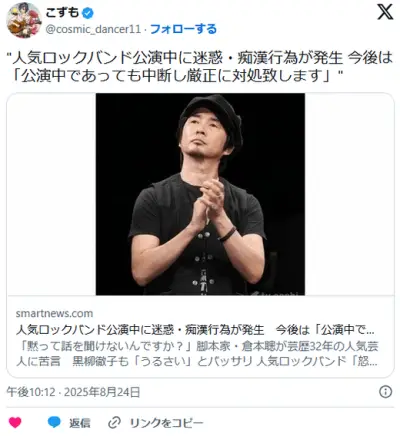Click the blue reply speech bubble icon
This screenshot has height=436, width=400.
point(54,422)
